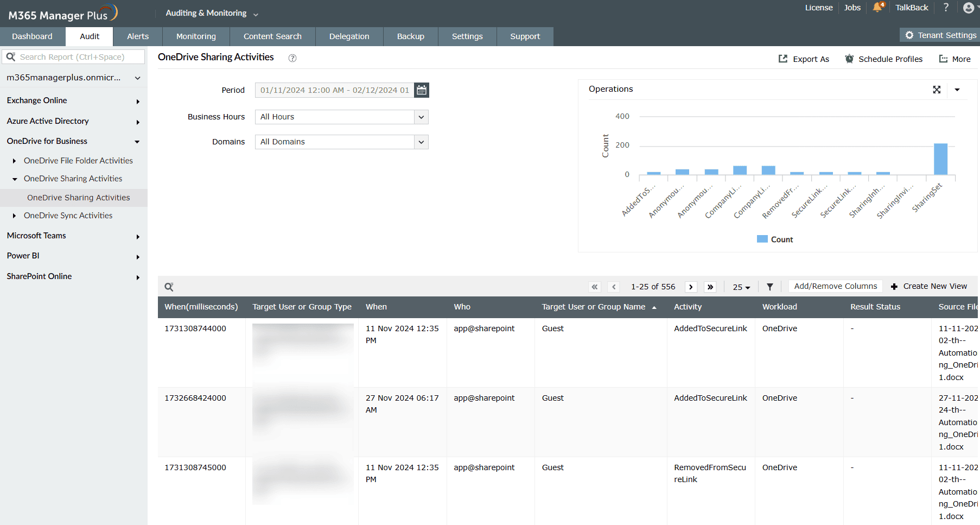This screenshot has width=980, height=525.
Task: Toggle the Count legend swatch
Action: point(762,239)
